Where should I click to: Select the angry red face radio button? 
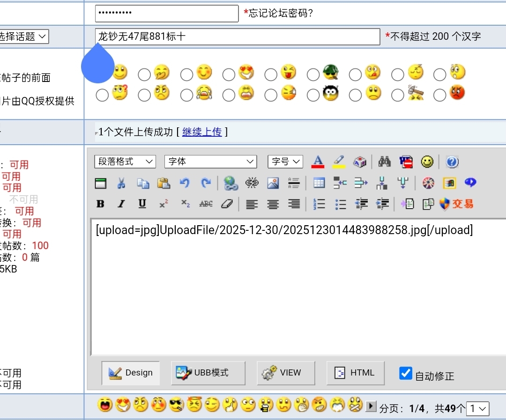coord(440,95)
